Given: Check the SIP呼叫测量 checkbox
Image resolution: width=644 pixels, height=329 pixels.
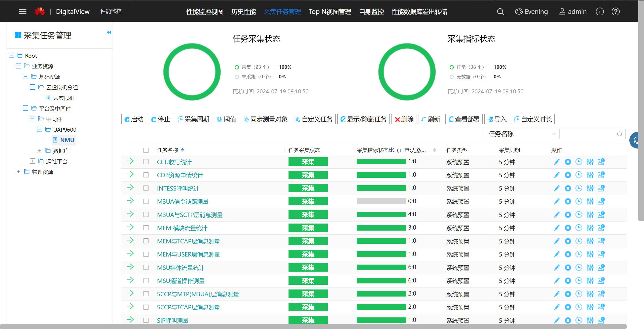Looking at the screenshot, I should pyautogui.click(x=146, y=320).
